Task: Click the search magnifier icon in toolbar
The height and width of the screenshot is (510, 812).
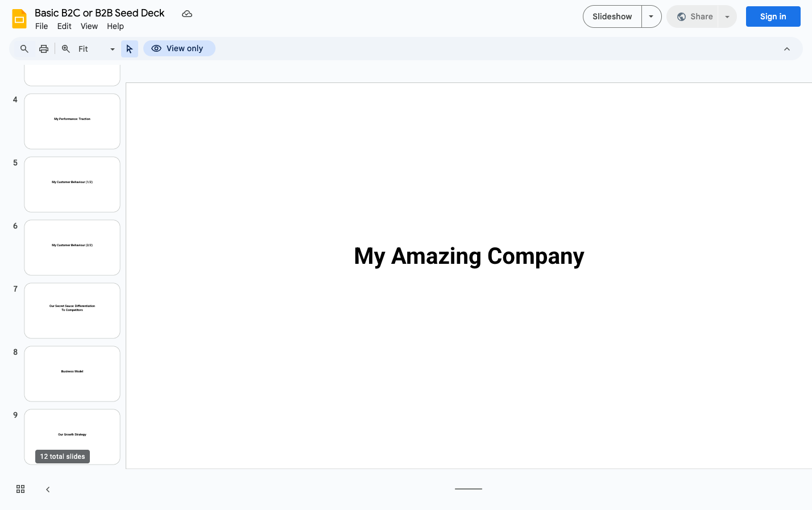Action: [x=24, y=49]
